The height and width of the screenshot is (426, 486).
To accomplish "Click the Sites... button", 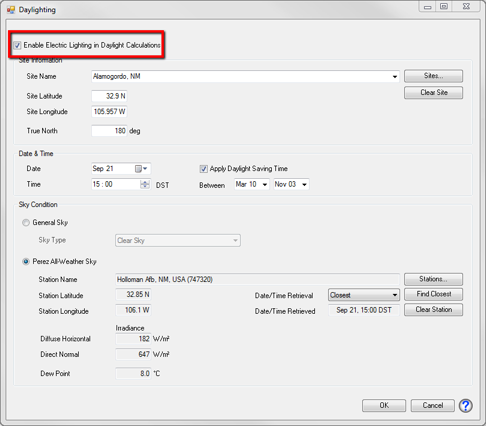I will (433, 76).
